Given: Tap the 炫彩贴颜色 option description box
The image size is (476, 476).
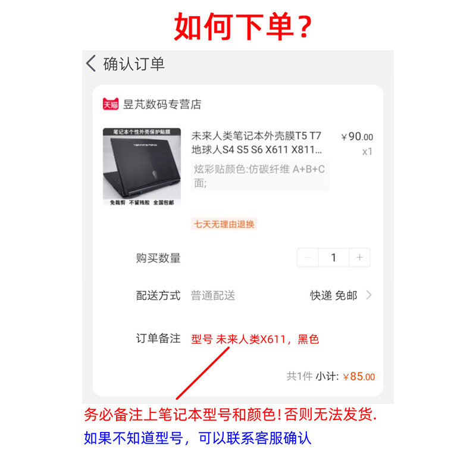Looking at the screenshot, I should point(260,176).
